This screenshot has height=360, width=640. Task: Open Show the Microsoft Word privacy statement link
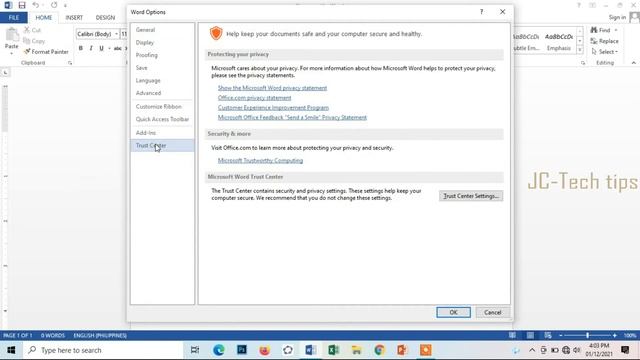click(x=272, y=88)
